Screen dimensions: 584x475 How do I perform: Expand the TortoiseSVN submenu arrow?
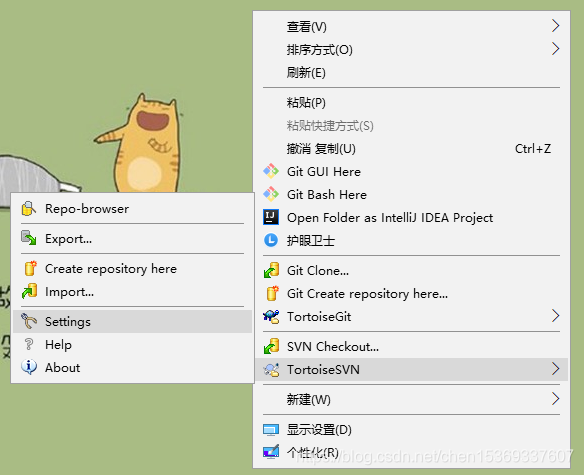(x=555, y=369)
